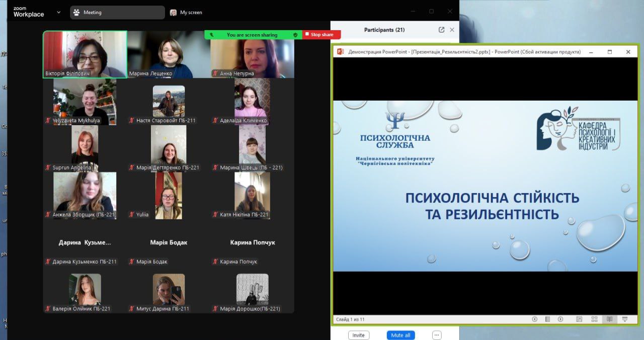644x340 pixels.
Task: Toggle muted mic icon for Анна Чепурна
Action: point(215,73)
